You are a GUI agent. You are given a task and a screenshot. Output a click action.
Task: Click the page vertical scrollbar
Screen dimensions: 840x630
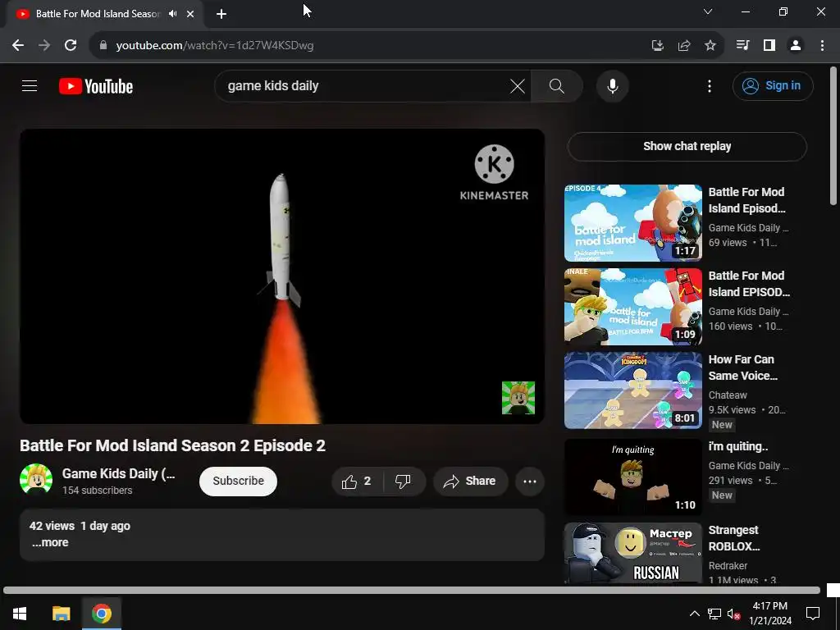pos(833,135)
